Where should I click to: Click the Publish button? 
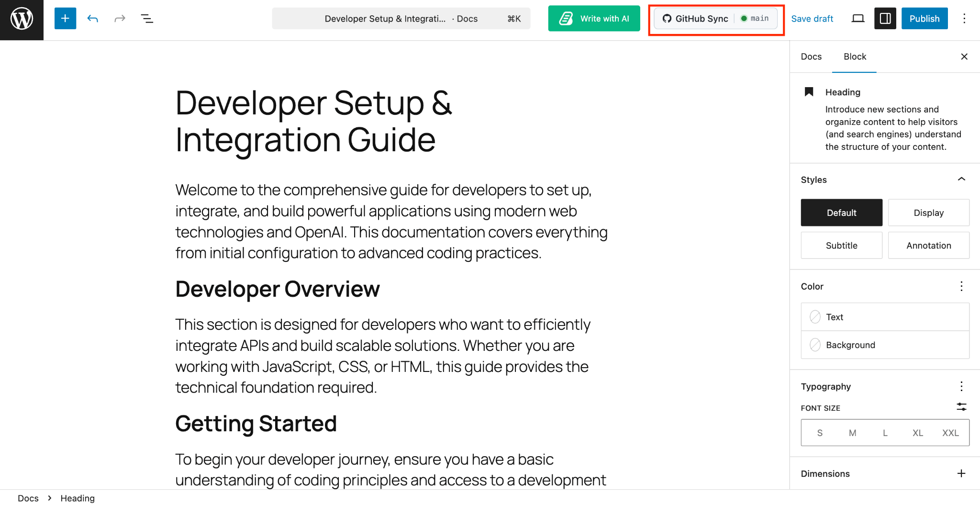point(924,19)
